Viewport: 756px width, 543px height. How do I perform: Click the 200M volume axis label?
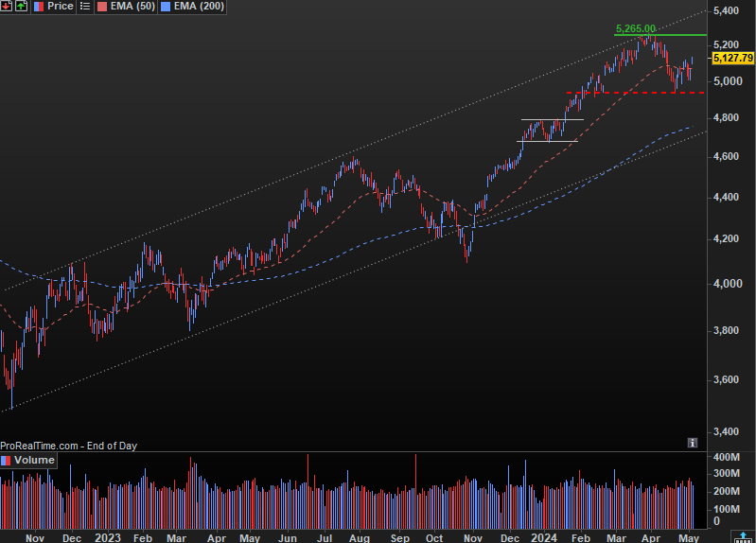tap(727, 491)
